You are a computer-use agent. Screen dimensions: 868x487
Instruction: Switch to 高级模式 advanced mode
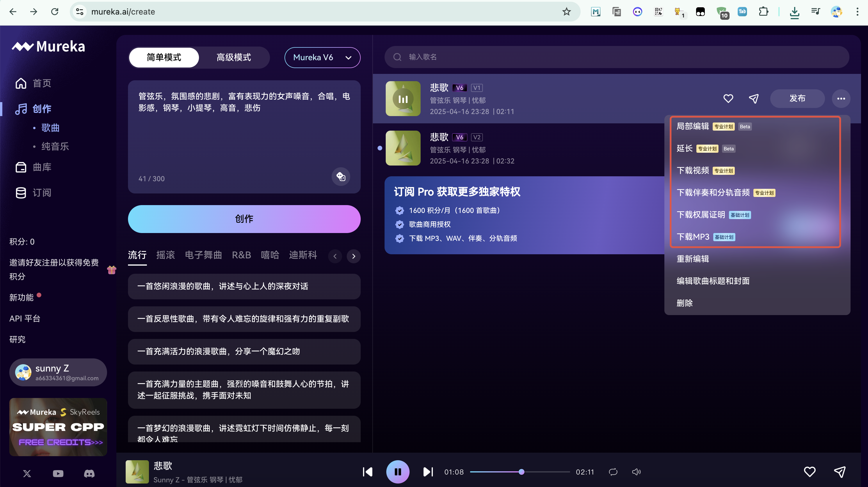pos(234,57)
